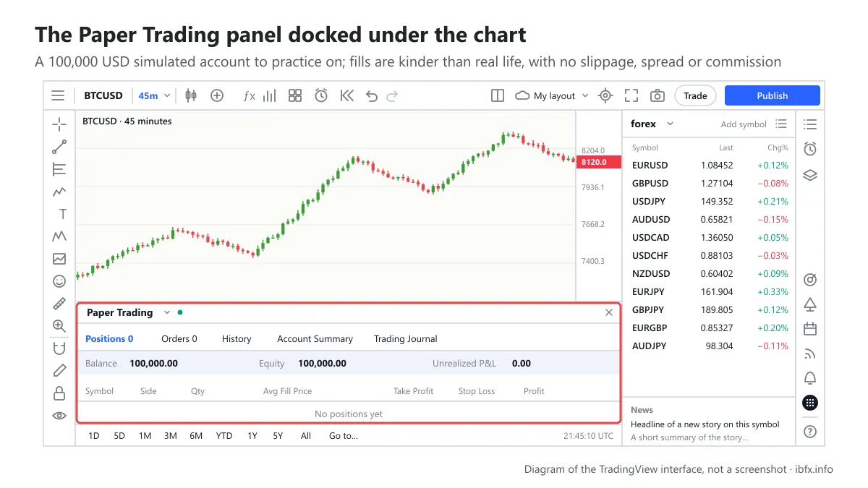
Task: Select the crosshair cursor tool
Action: coord(59,124)
